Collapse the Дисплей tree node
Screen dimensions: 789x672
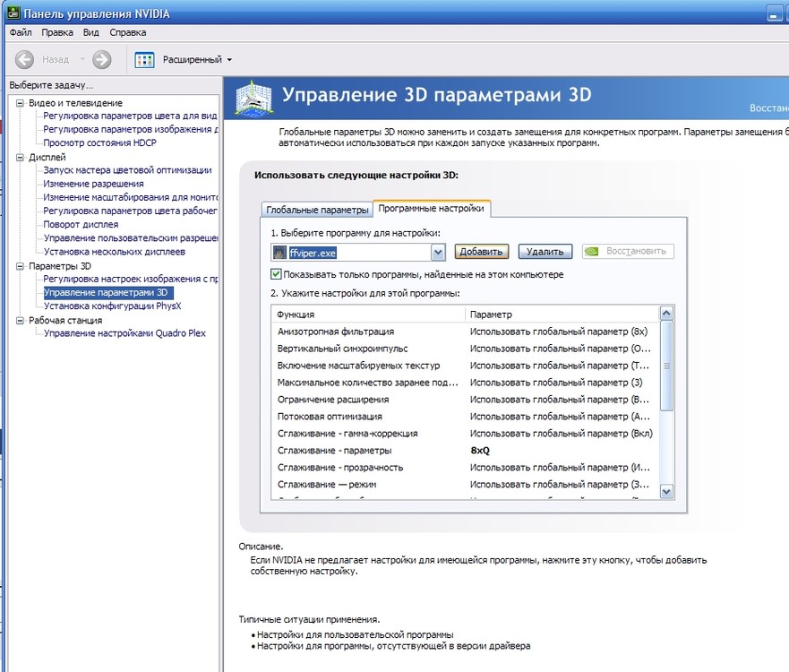click(x=20, y=158)
